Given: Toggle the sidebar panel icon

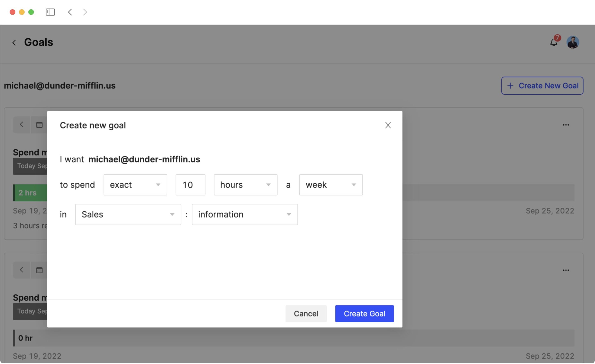Looking at the screenshot, I should (x=50, y=12).
